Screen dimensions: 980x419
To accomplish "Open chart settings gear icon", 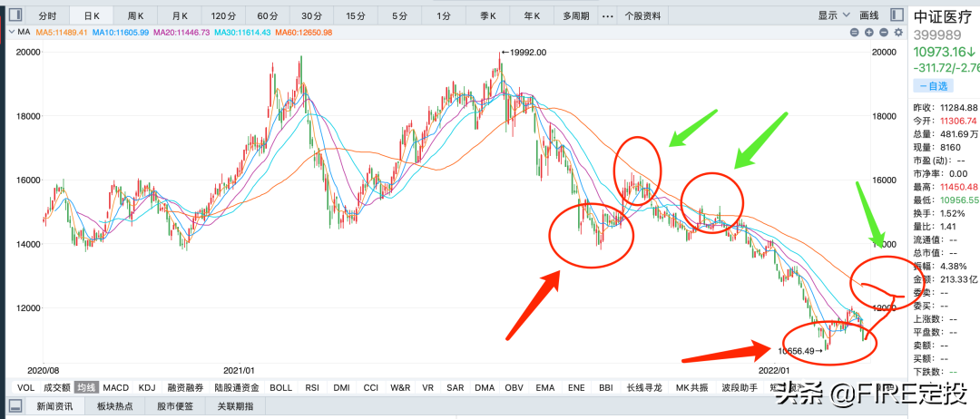I will click(x=898, y=33).
